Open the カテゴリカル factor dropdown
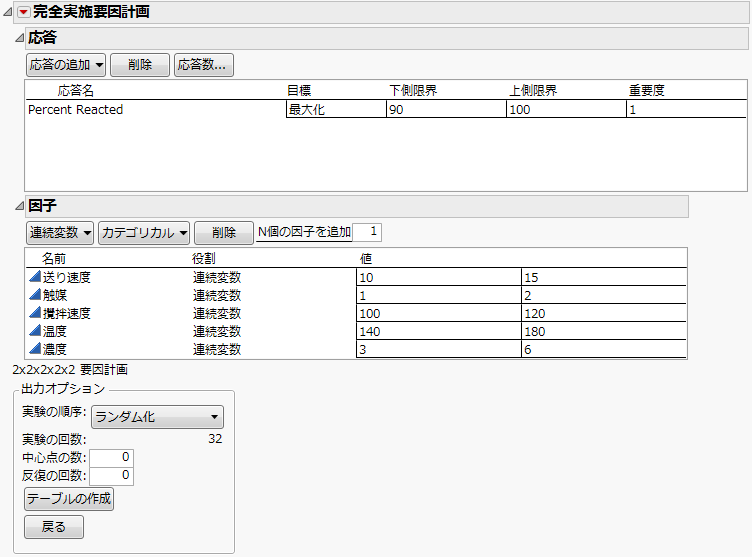Viewport: 752px width, 557px height. click(144, 233)
